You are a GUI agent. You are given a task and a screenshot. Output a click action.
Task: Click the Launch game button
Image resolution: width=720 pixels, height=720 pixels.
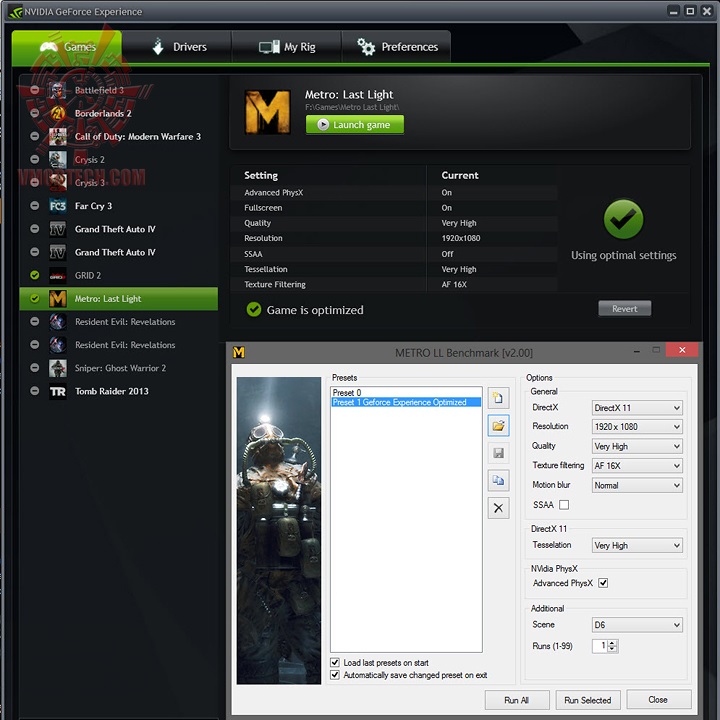[x=355, y=124]
